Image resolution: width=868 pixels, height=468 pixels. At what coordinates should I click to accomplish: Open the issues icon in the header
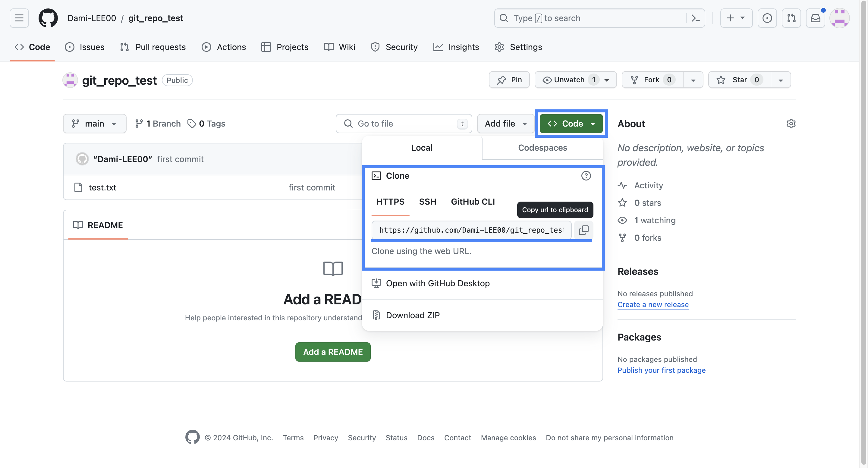click(767, 18)
